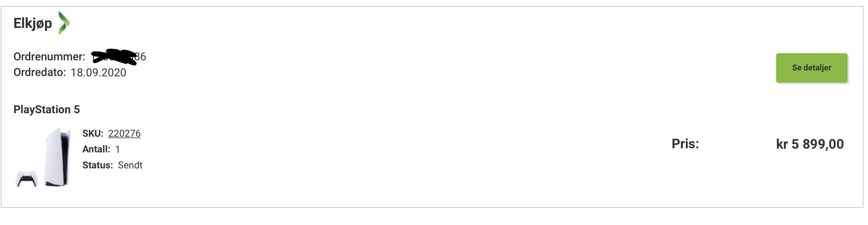Viewport: 868px width, 225px height.
Task: Click the Ordredato label
Action: coord(39,72)
